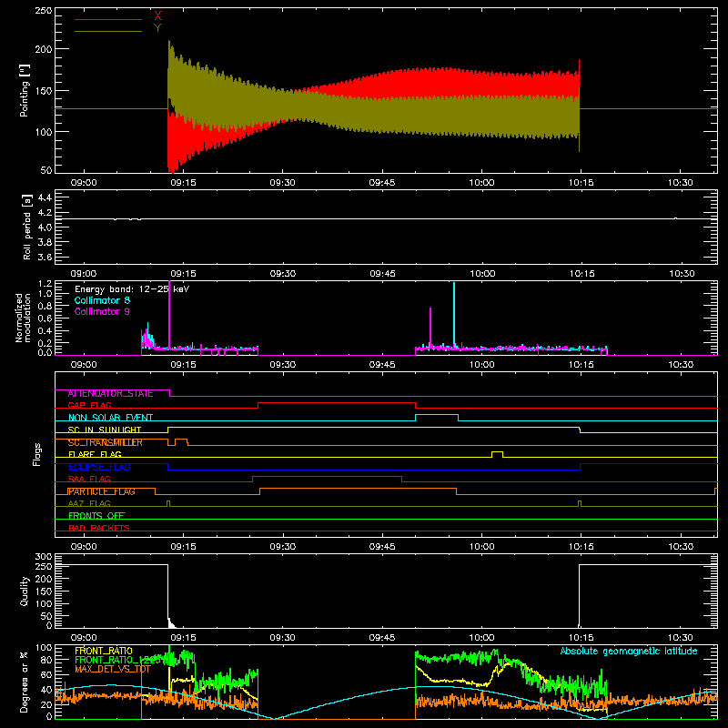Click the Pointing axis title
The image size is (728, 728).
pyautogui.click(x=25, y=90)
